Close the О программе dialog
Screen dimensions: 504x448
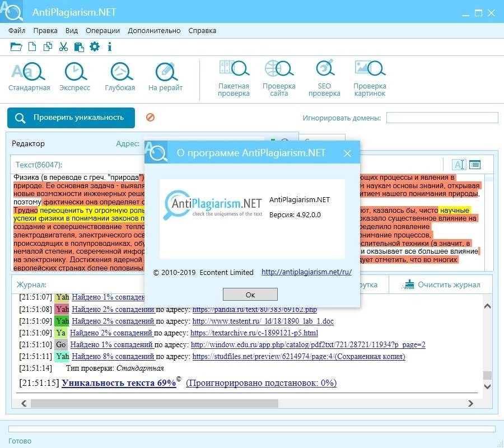click(x=347, y=153)
